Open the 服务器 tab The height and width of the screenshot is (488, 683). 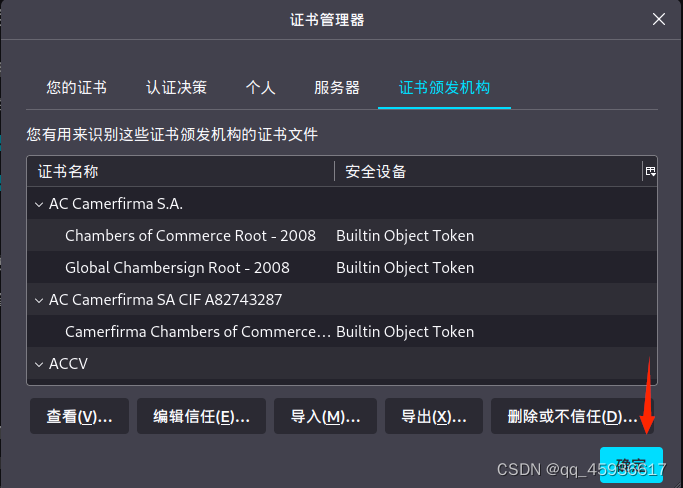tap(337, 88)
